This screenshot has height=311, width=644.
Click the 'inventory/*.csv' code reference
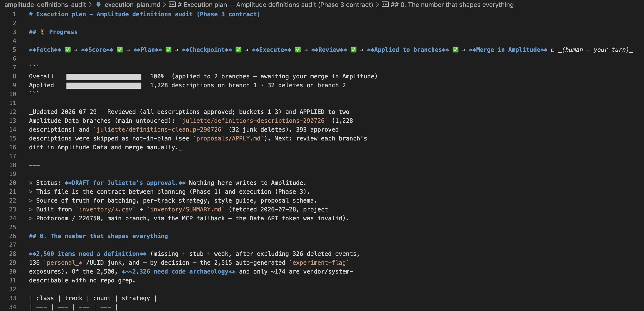[x=105, y=209]
